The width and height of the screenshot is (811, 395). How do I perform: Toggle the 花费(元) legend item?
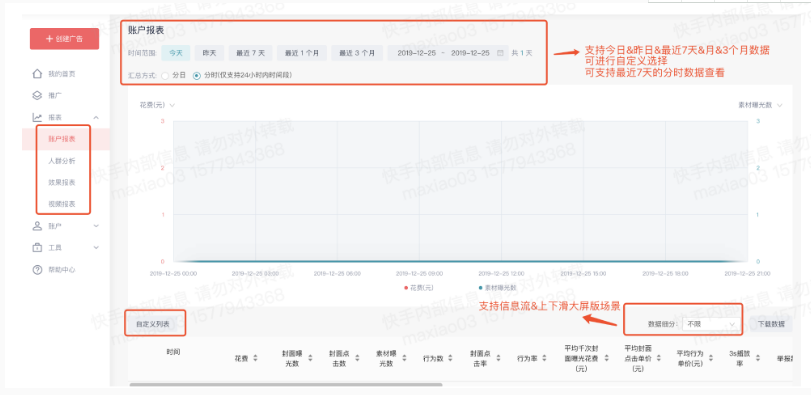[418, 288]
